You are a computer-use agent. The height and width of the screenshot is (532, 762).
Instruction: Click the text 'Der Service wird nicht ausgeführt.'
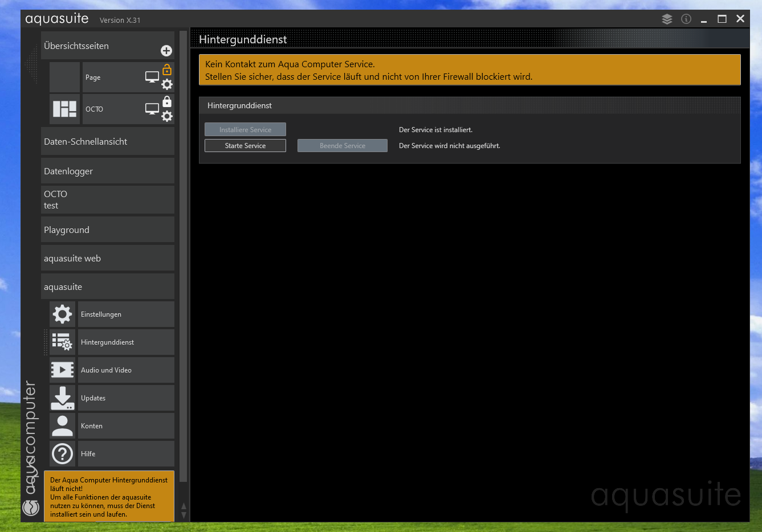[450, 146]
